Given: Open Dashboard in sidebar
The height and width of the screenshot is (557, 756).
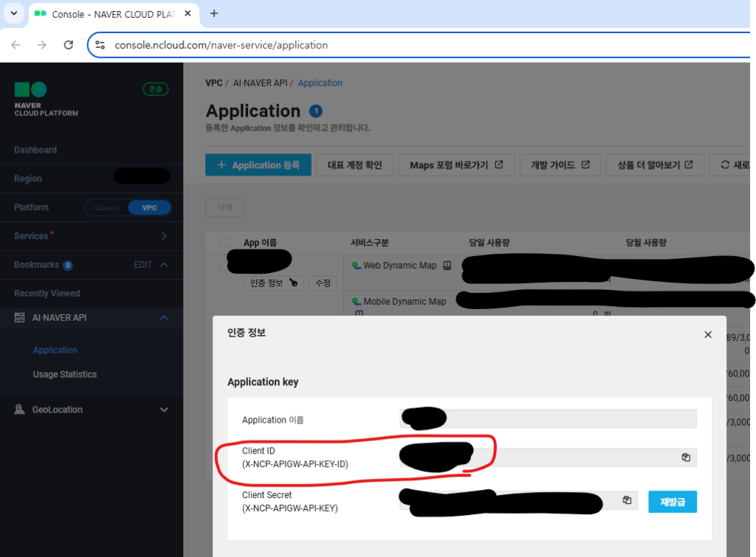Looking at the screenshot, I should (x=35, y=150).
